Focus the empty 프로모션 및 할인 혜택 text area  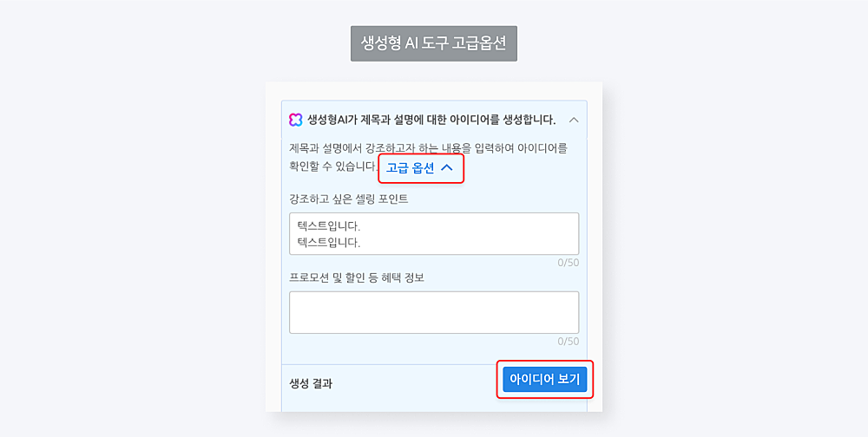point(434,312)
